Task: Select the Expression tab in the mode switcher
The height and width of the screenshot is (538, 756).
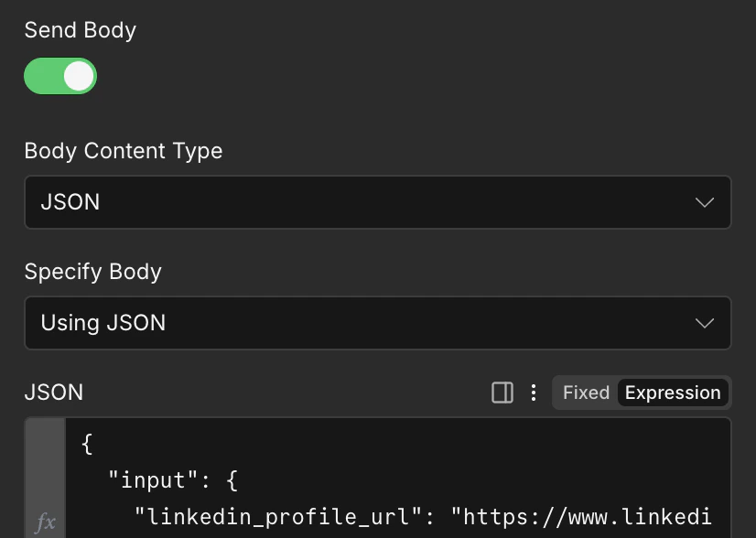Action: [673, 393]
